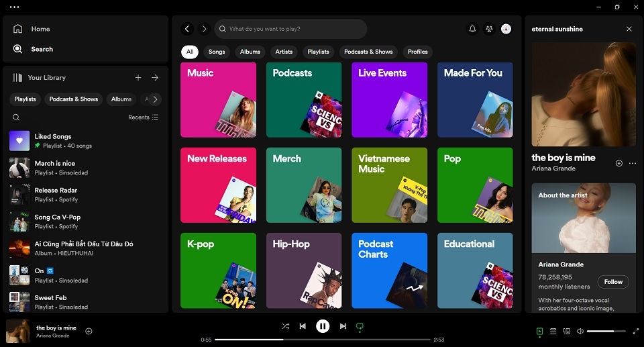644x347 pixels.
Task: Open the three-dot app menu
Action: [14, 7]
